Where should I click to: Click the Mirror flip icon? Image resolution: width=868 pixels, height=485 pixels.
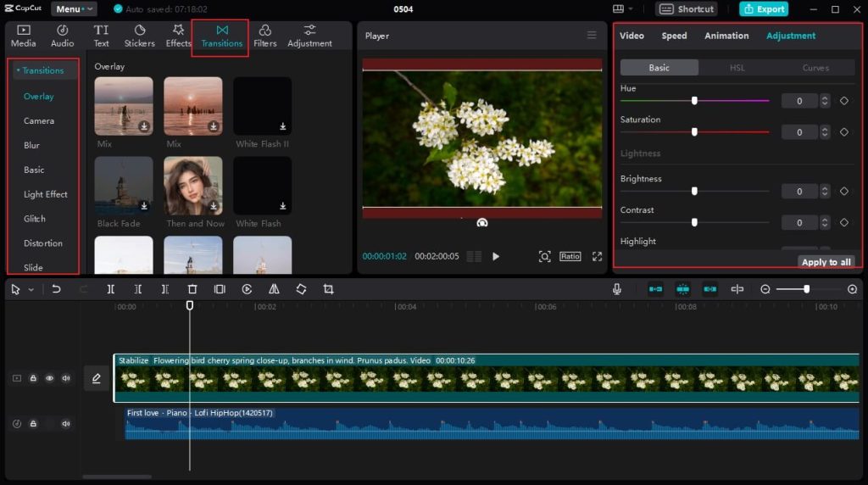tap(274, 289)
